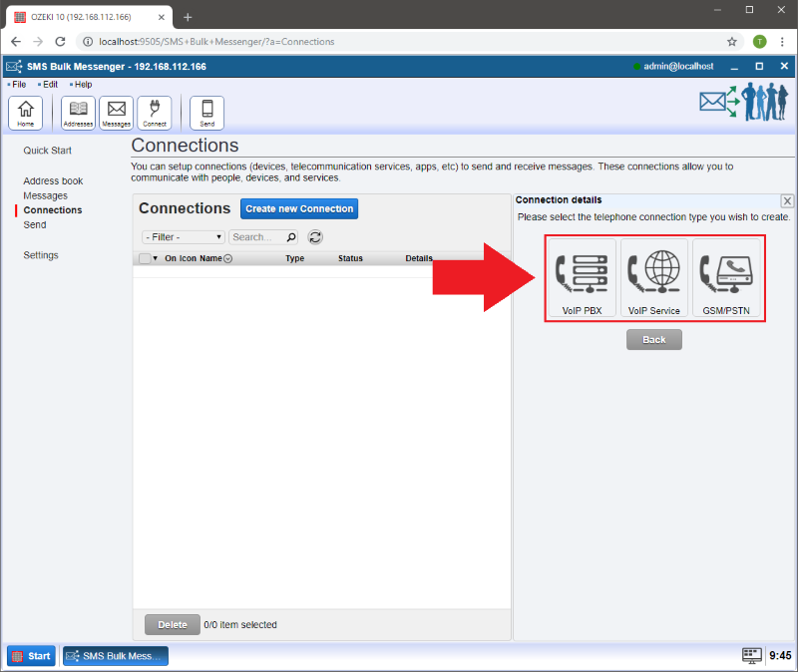Refresh the connections list
This screenshot has width=798, height=672.
(315, 237)
